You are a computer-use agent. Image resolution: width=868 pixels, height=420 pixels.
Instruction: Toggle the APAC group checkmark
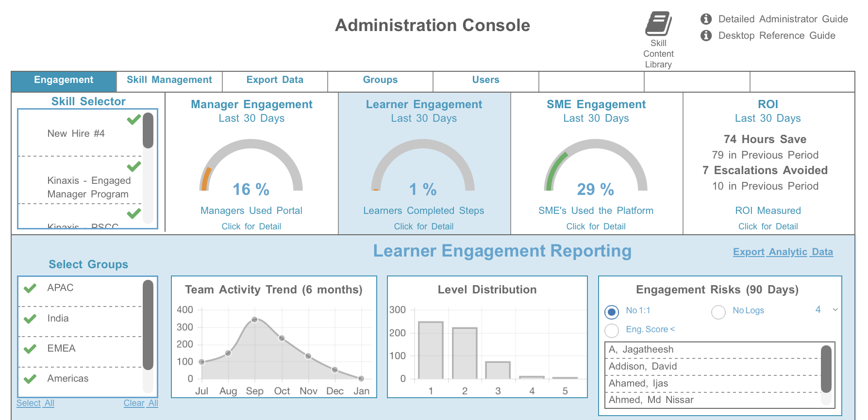pyautogui.click(x=30, y=288)
